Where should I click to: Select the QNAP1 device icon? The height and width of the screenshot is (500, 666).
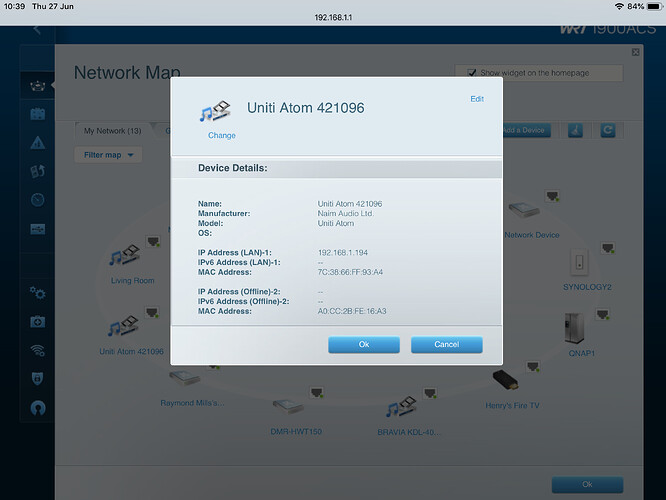click(574, 328)
